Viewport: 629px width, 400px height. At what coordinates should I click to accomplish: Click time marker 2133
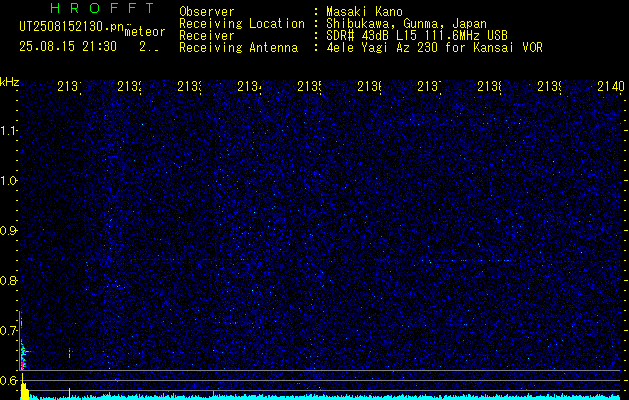tap(189, 86)
